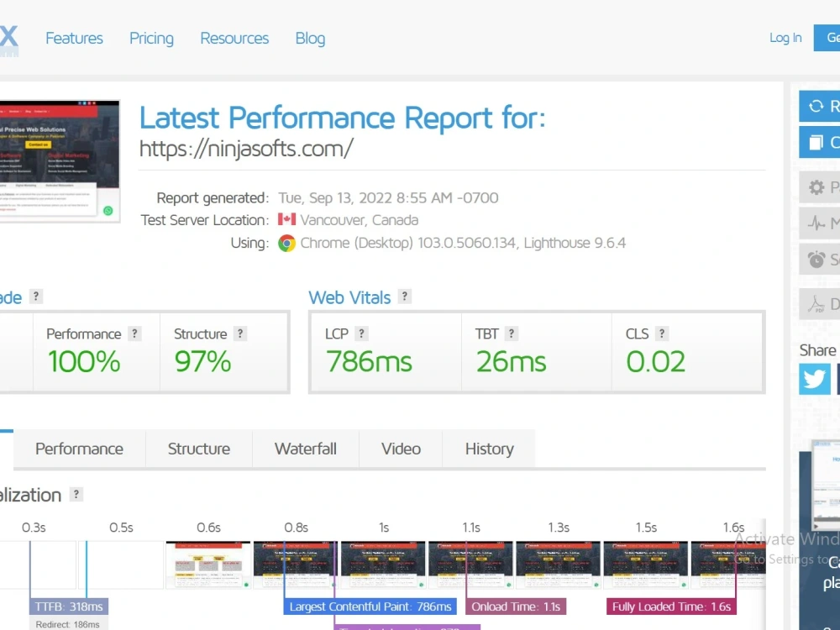The width and height of the screenshot is (840, 630).
Task: Select the 1s filmstrip frame
Action: click(x=383, y=565)
